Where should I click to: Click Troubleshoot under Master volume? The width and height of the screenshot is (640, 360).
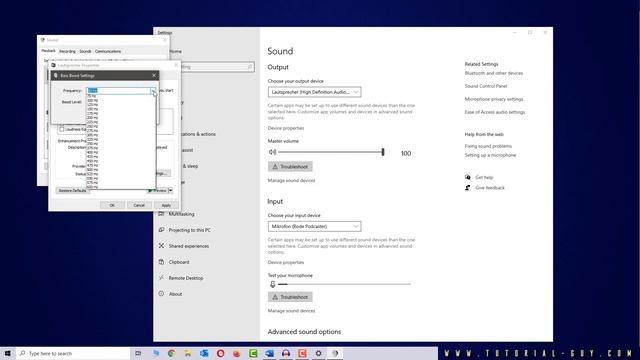pyautogui.click(x=290, y=167)
